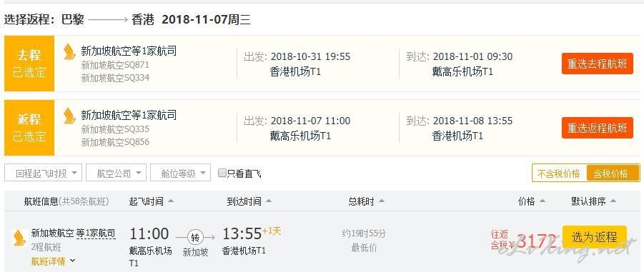Screen dimensions: 644x272
Task: Switch to 含税价格 price view
Action: point(613,173)
